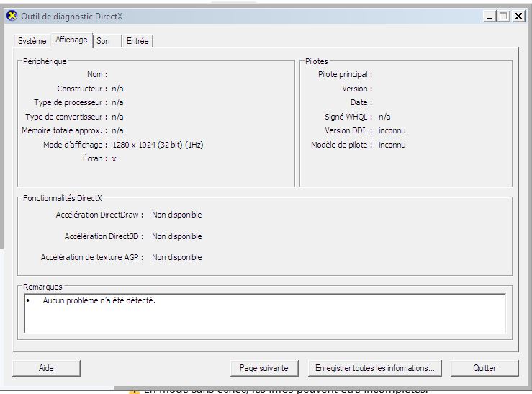532x394 pixels.
Task: Click the Nom label in Périphérique
Action: pos(97,74)
